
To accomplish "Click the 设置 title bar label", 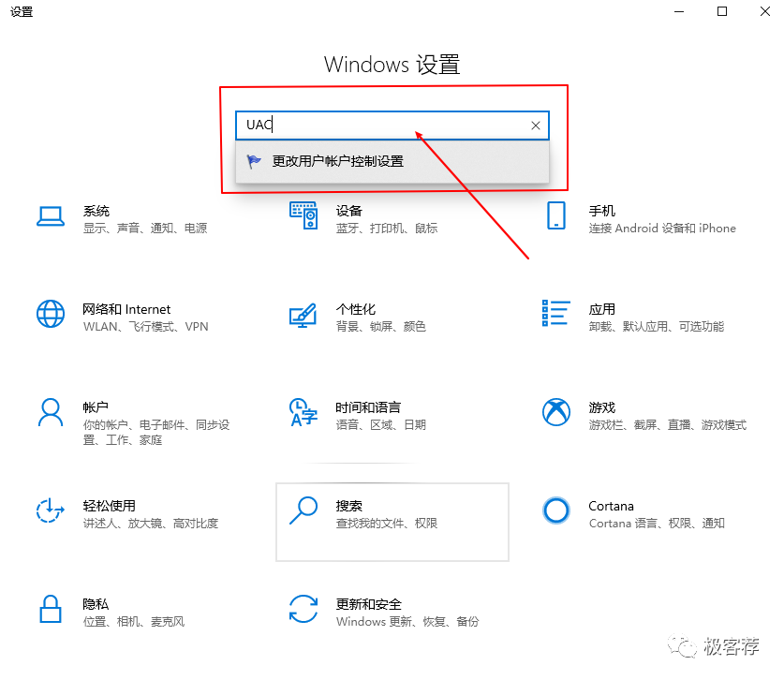I will 21,12.
